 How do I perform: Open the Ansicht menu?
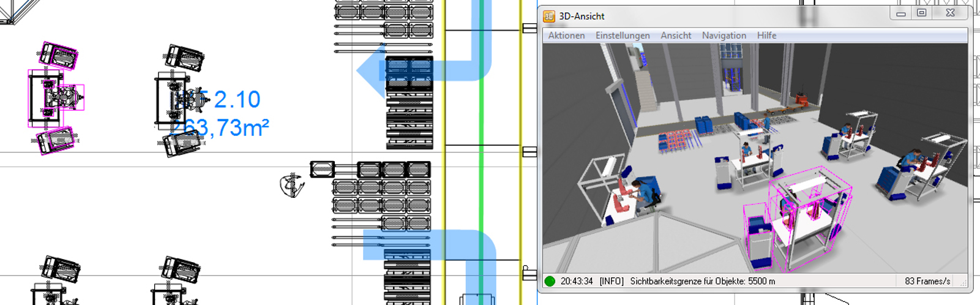[x=676, y=36]
